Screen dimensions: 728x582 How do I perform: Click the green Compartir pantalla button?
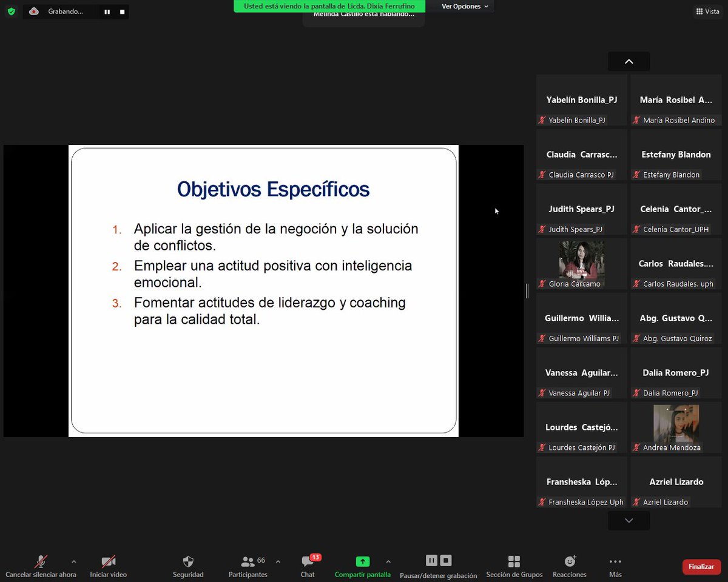363,566
